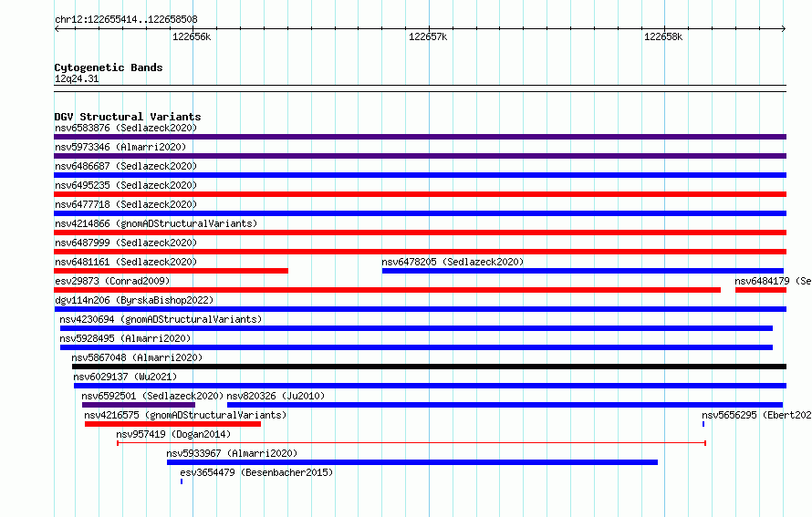Click the nsv6583876 (Sedlazeck2020) variant label
The width and height of the screenshot is (812, 517).
(126, 128)
